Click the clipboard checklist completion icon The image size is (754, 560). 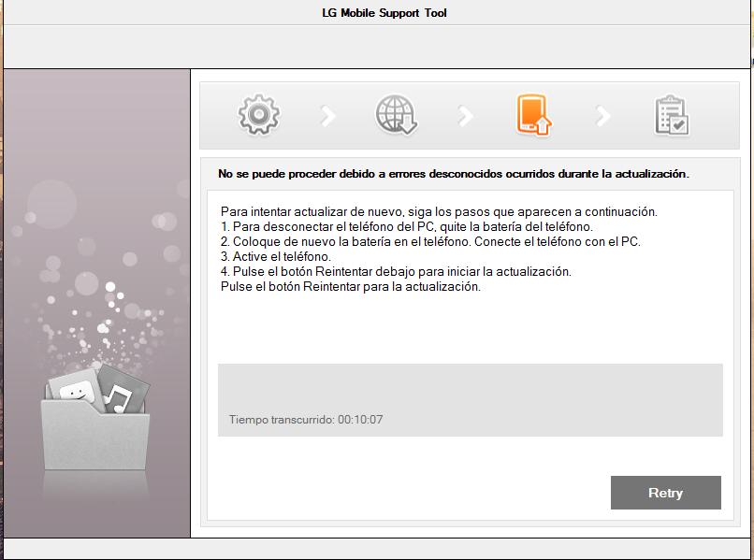(672, 115)
